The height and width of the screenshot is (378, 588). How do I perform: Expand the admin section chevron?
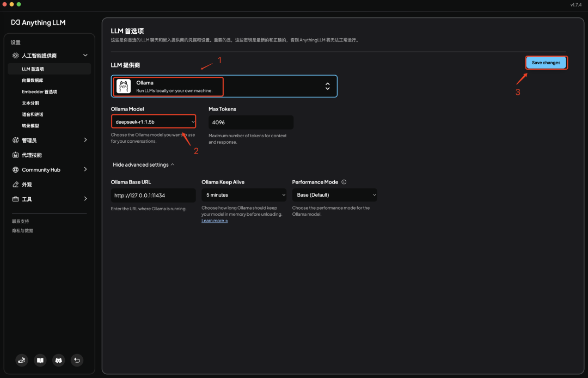click(85, 140)
